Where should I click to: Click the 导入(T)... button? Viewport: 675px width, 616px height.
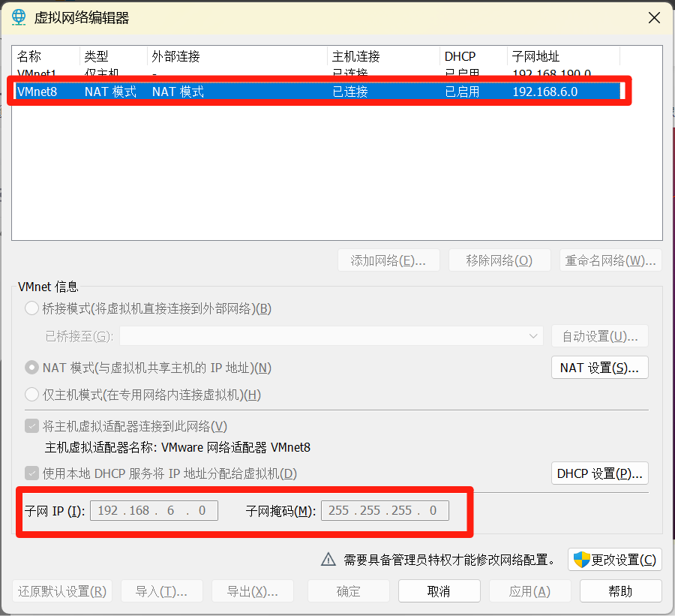(x=161, y=591)
